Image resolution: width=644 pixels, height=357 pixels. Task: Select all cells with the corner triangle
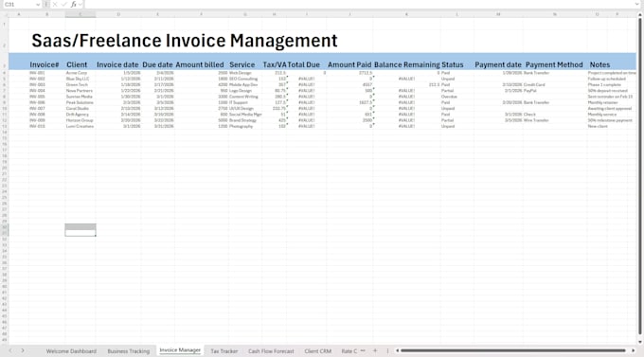(x=5, y=14)
